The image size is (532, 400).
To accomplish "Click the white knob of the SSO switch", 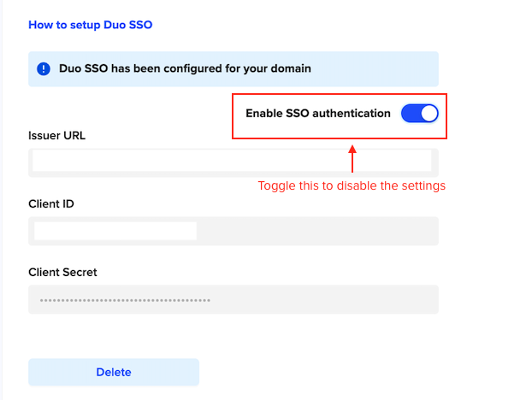I will (429, 114).
